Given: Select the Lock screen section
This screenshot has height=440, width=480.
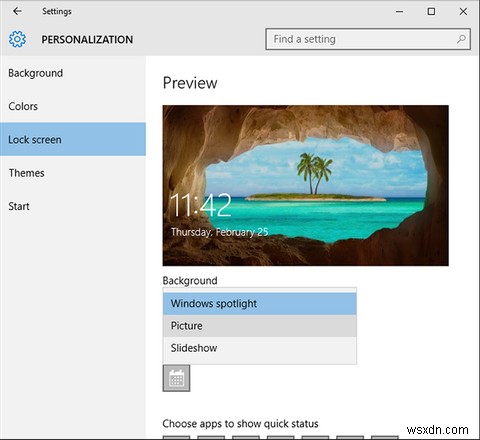Looking at the screenshot, I should tap(73, 139).
